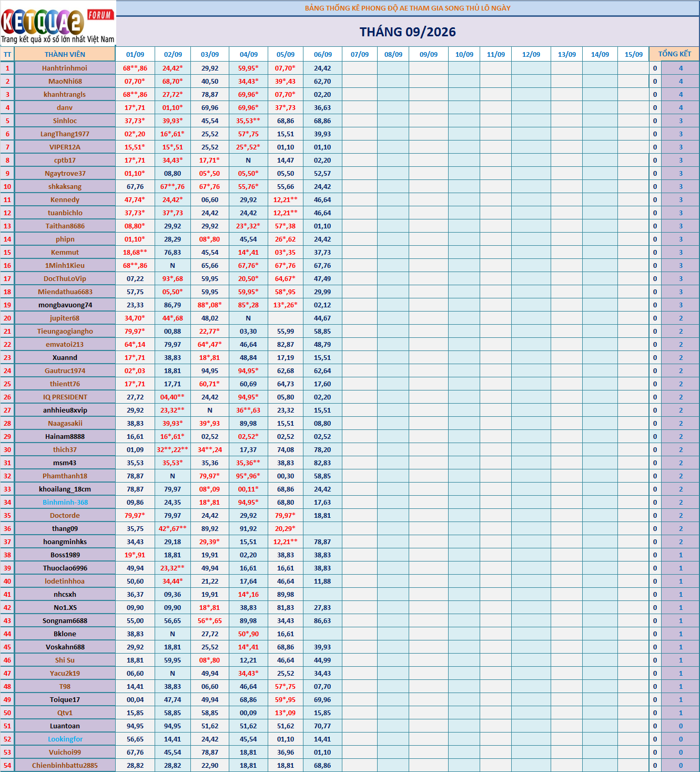Click the Songnam6688 member name

65,620
